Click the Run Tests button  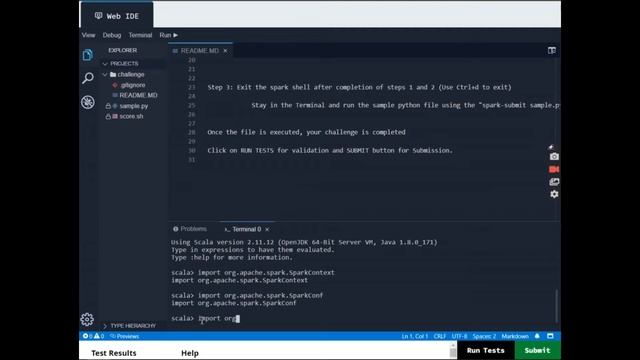[x=486, y=350]
